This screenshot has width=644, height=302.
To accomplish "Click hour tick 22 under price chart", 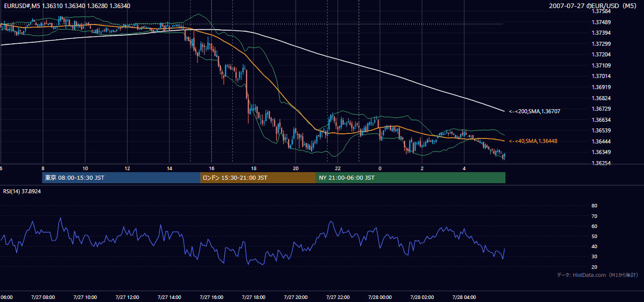I will (338, 169).
